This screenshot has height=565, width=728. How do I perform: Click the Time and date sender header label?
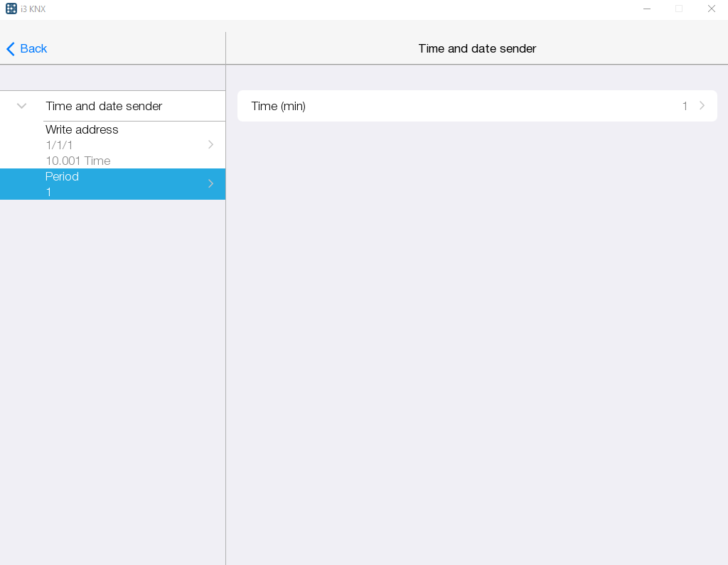[104, 105]
